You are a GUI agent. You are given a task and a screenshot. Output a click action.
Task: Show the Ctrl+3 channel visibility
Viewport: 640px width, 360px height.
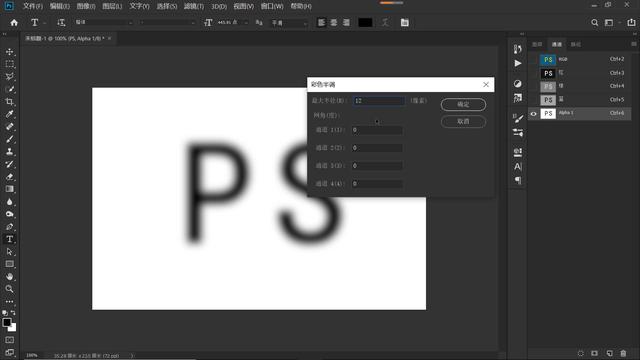click(533, 73)
